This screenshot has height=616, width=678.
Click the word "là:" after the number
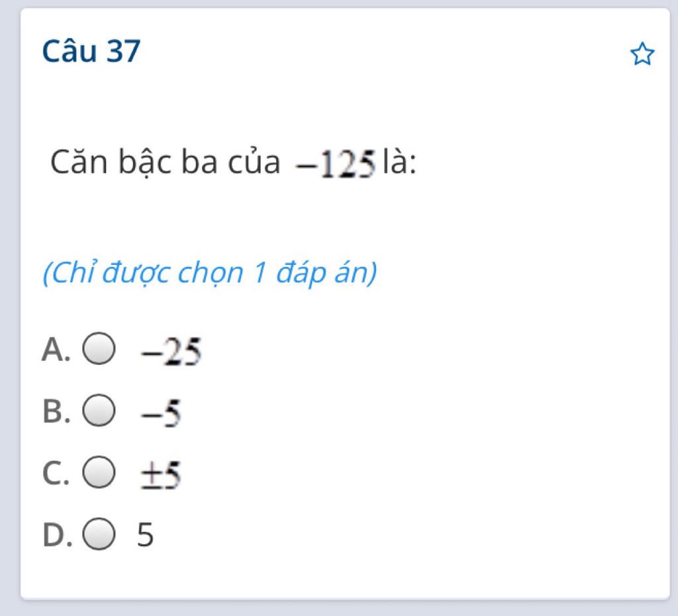tap(400, 164)
